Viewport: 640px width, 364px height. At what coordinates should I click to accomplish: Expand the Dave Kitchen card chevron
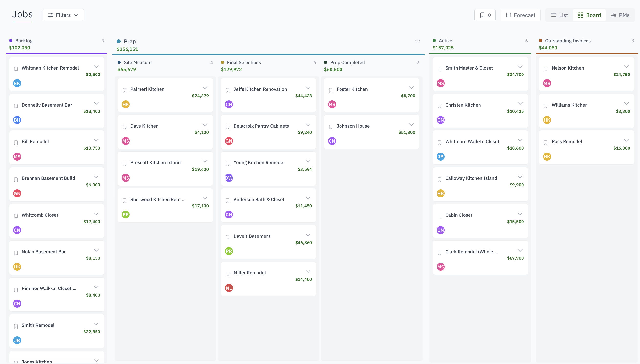(x=205, y=125)
